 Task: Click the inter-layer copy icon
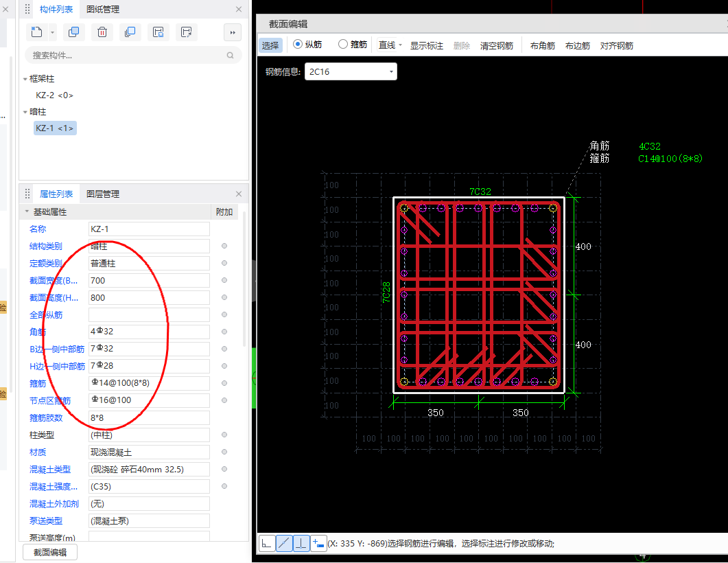pyautogui.click(x=130, y=32)
